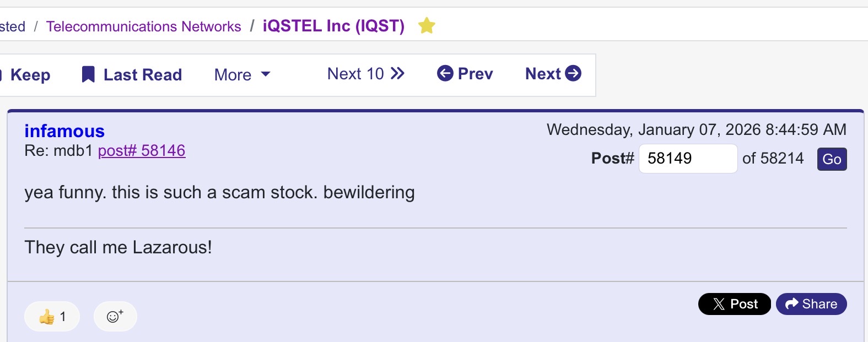Click the Keep menu item
The height and width of the screenshot is (342, 868).
tap(26, 74)
